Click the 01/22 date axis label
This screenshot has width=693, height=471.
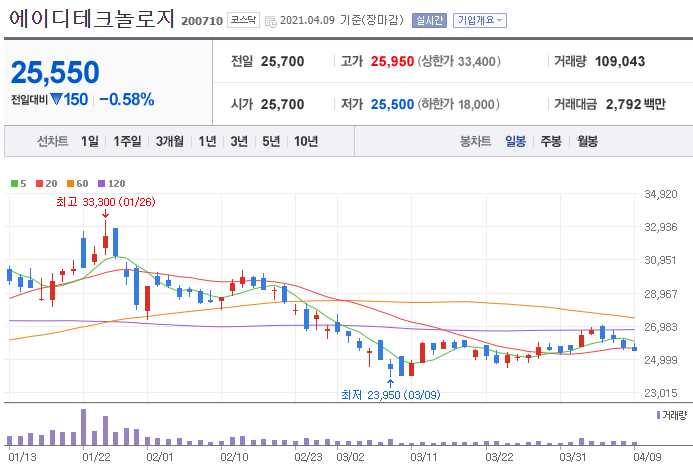[96, 457]
